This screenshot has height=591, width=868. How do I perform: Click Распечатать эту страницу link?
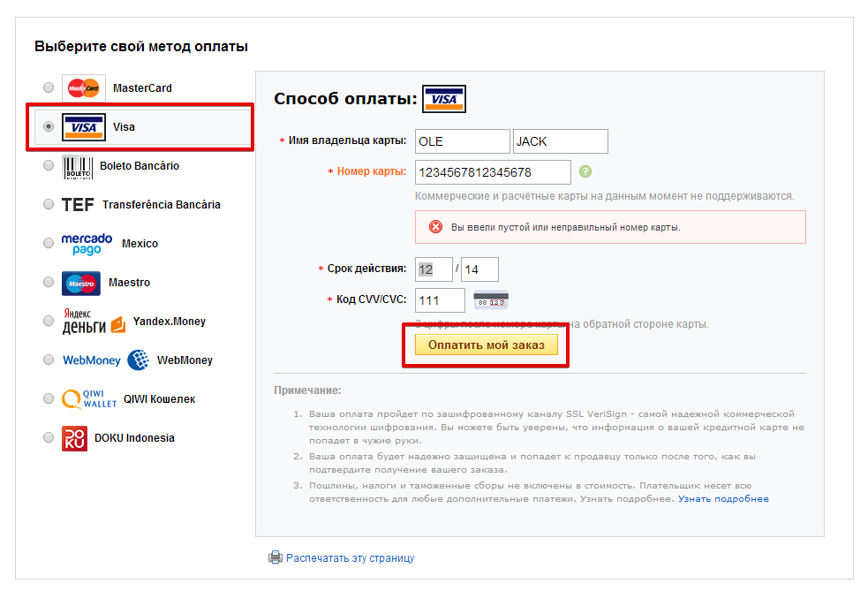350,557
